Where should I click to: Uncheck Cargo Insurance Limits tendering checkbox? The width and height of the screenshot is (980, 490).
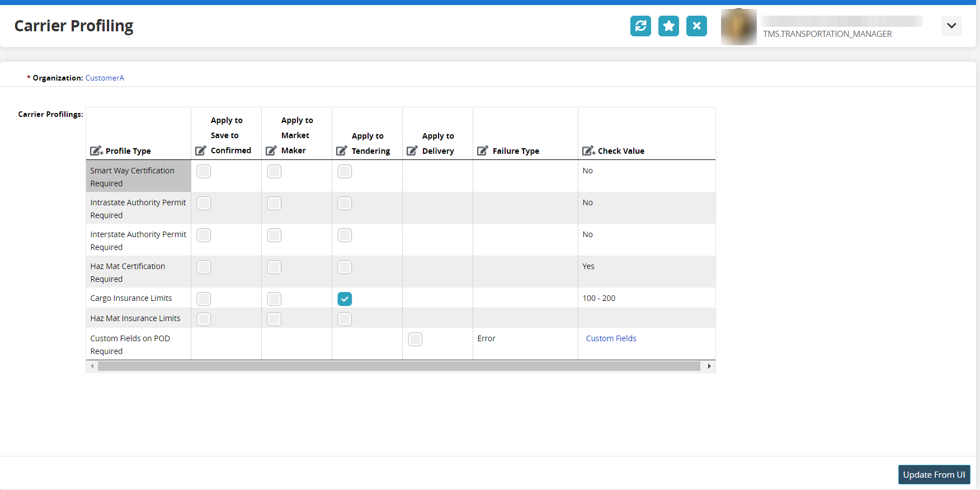tap(345, 299)
